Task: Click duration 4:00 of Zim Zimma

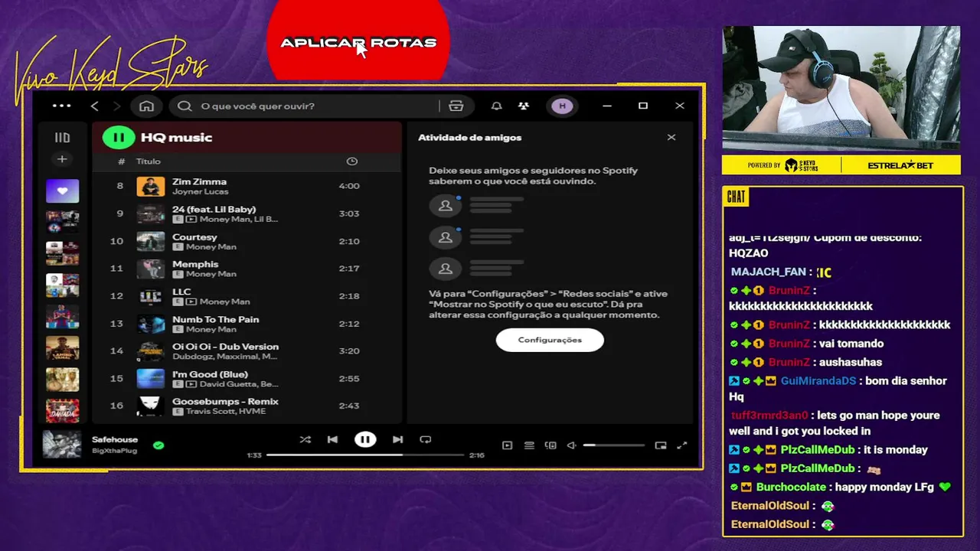Action: 349,186
